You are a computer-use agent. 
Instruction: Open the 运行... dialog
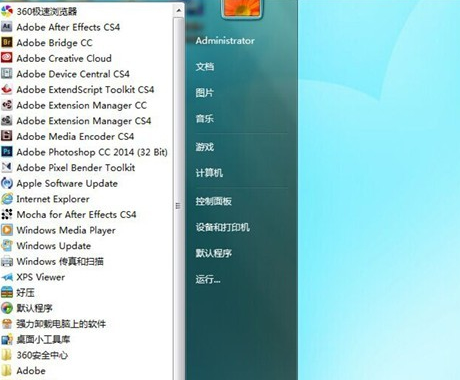(208, 279)
